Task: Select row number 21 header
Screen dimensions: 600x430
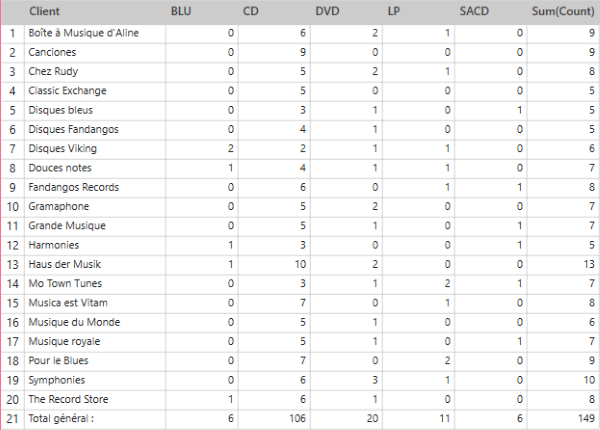Action: (x=12, y=419)
